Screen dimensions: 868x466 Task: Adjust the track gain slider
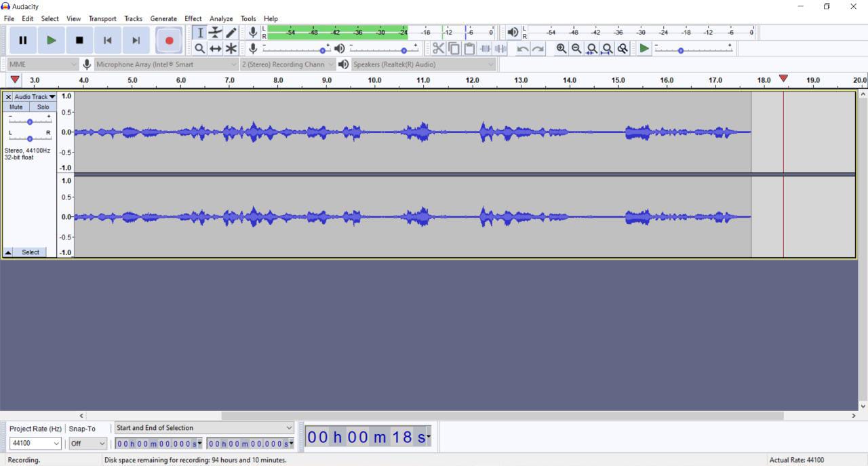(x=30, y=122)
